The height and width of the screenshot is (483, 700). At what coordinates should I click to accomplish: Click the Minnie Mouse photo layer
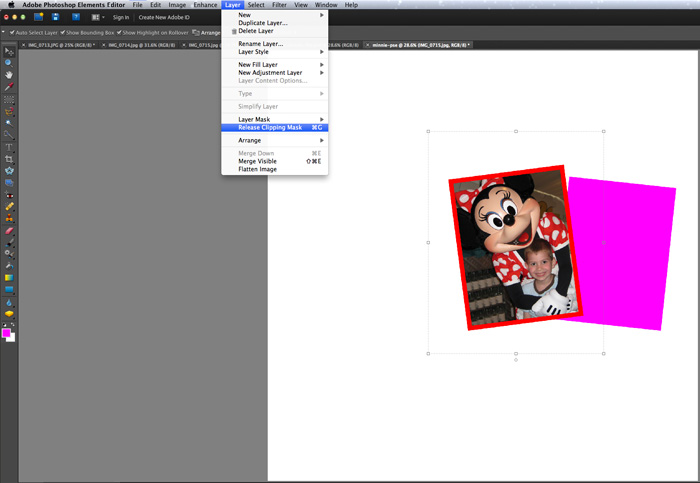(515, 248)
